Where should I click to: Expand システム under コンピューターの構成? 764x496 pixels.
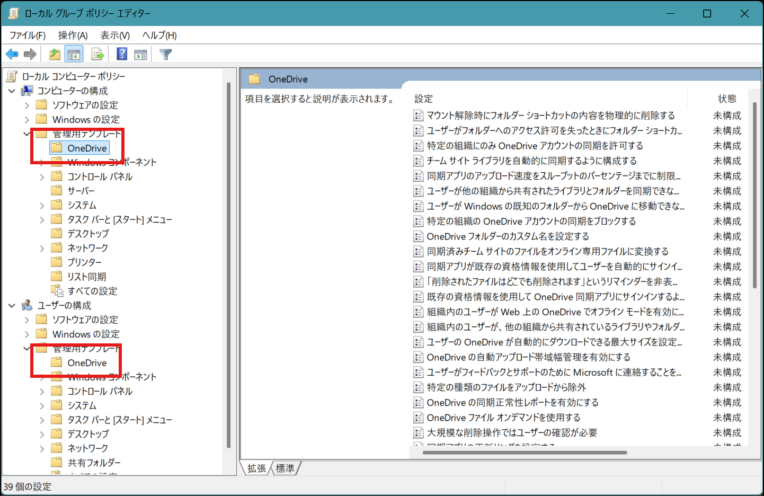click(42, 206)
